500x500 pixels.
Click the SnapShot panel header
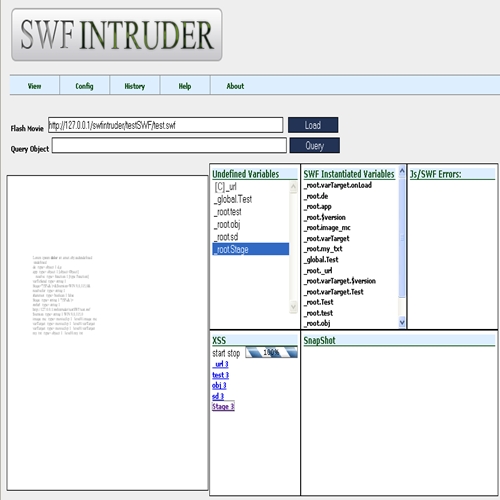(x=399, y=340)
